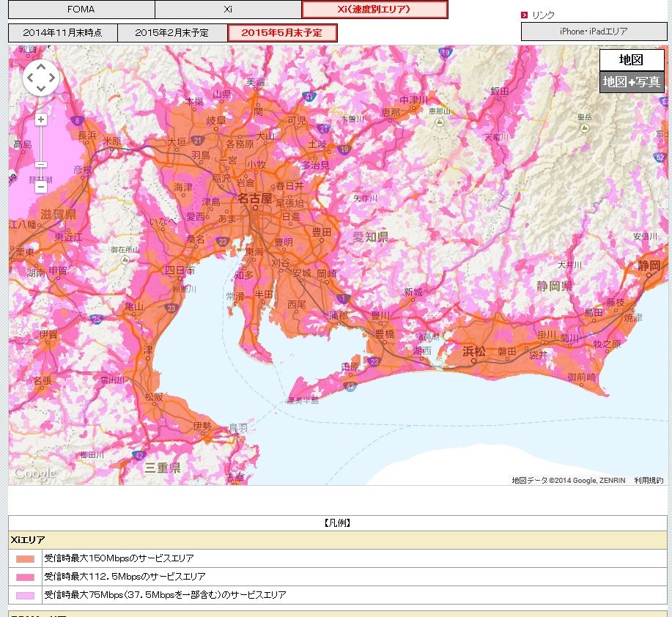This screenshot has width=672, height=617.
Task: Open the Xi coverage tab
Action: pyautogui.click(x=228, y=10)
